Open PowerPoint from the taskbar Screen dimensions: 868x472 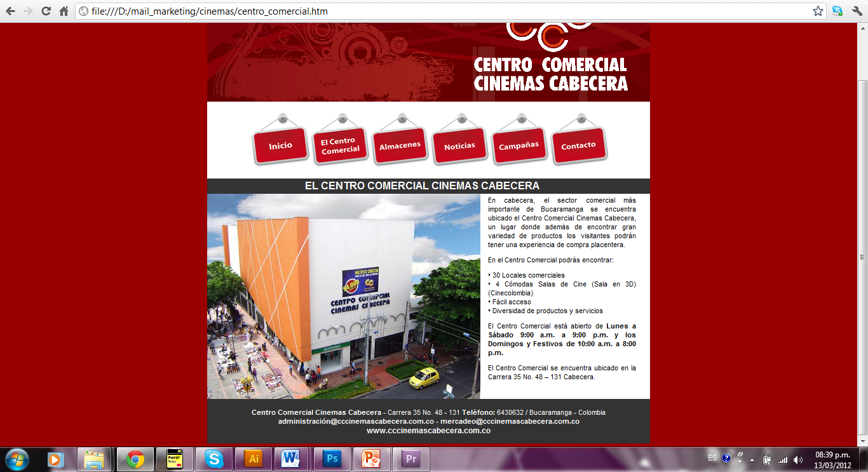(x=372, y=459)
